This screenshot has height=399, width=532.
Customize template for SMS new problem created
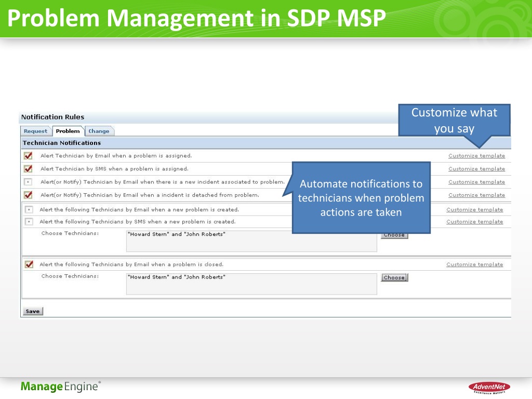pyautogui.click(x=474, y=221)
